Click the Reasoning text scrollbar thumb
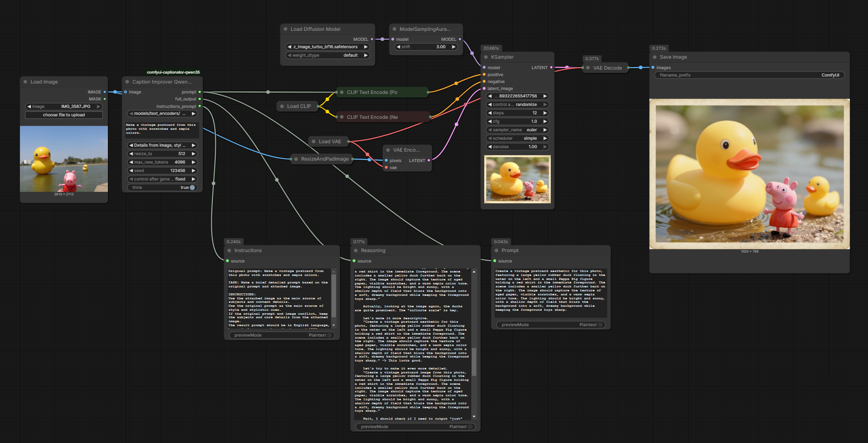 [474, 361]
